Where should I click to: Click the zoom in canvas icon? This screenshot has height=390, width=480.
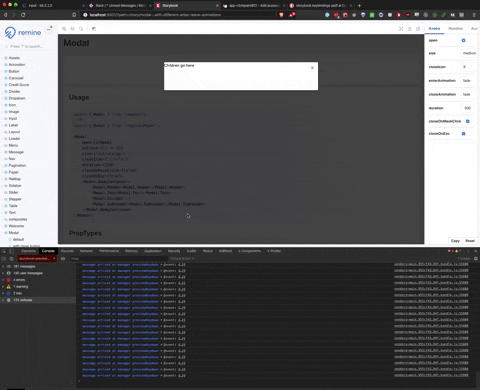[x=64, y=29]
